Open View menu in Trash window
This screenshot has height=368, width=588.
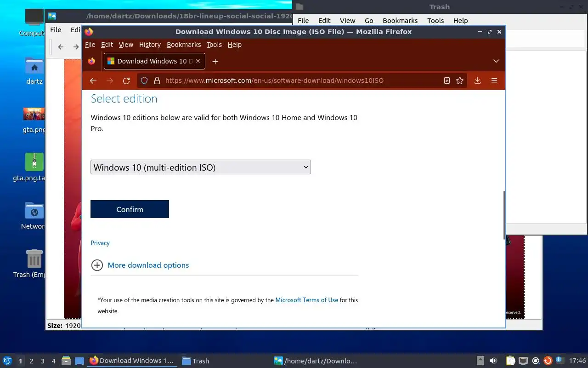tap(347, 21)
